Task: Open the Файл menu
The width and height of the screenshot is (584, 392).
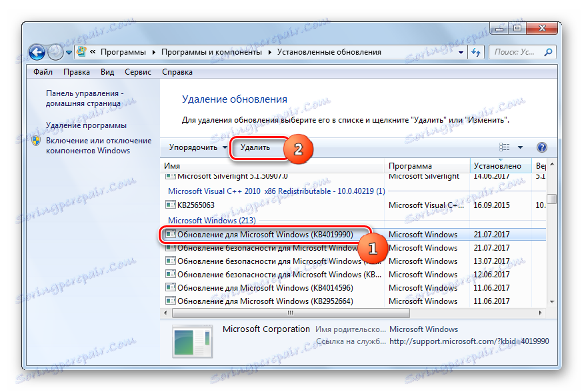Action: [43, 72]
